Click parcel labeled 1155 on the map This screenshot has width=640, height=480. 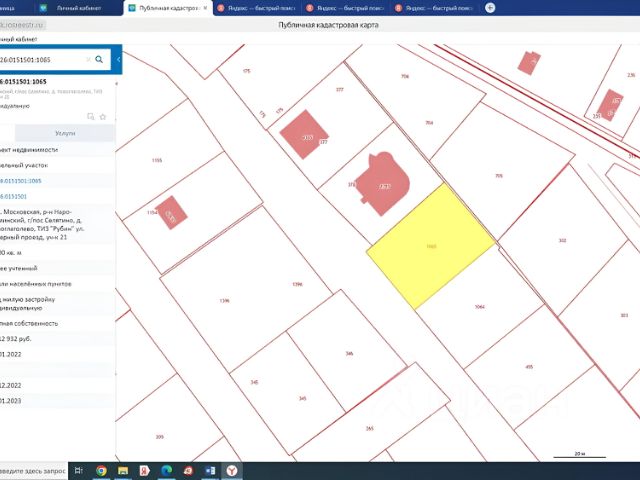pos(157,160)
